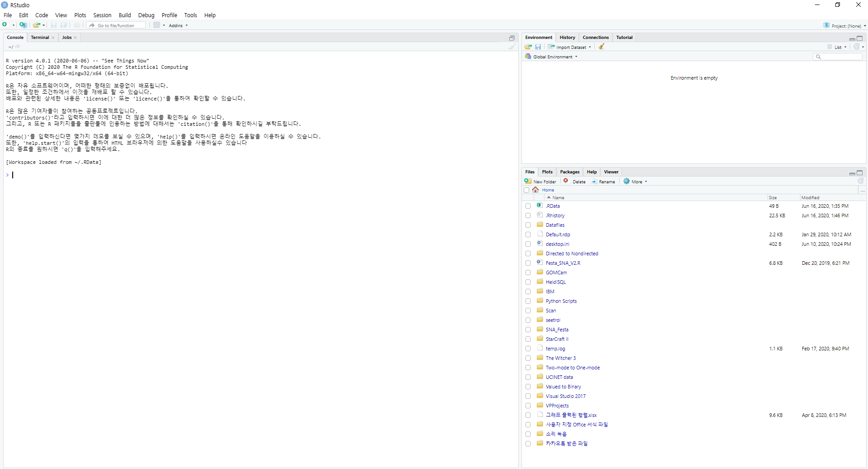Clear environment objects with the broom icon
868x469 pixels.
click(602, 47)
